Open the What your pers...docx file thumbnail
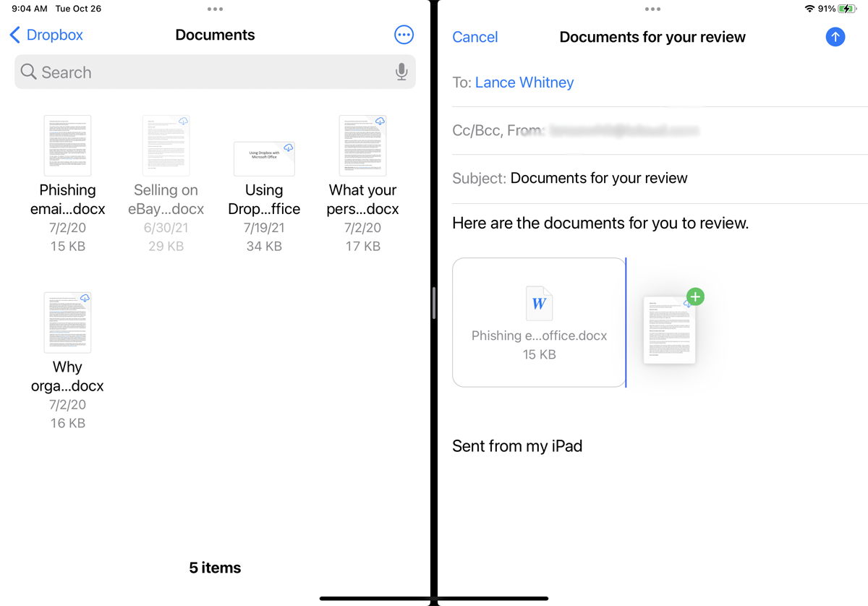Screen dimensions: 868x606 click(362, 145)
